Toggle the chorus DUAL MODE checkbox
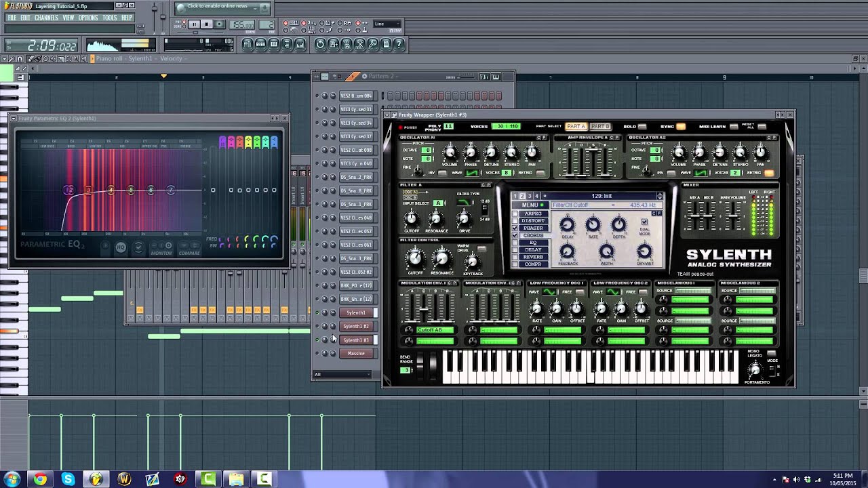This screenshot has height=488, width=868. tap(644, 222)
